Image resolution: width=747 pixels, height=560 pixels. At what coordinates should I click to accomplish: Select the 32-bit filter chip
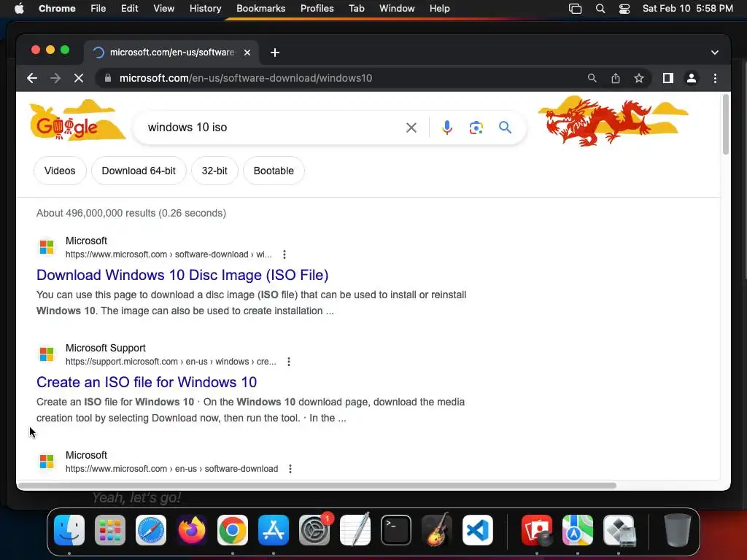(214, 171)
